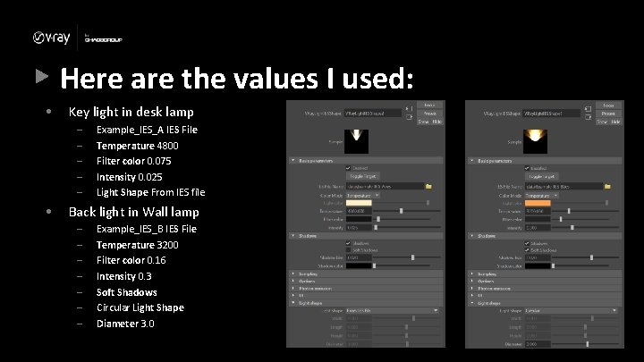Screen dimensions: 644x362
Task: Click Temperature value field in left panel
Action: [x=359, y=211]
